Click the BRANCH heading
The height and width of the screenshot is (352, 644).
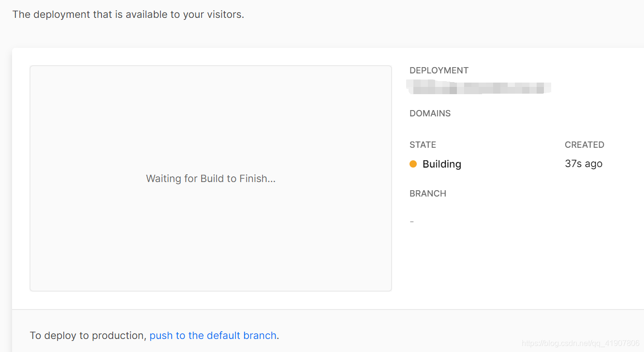[428, 194]
